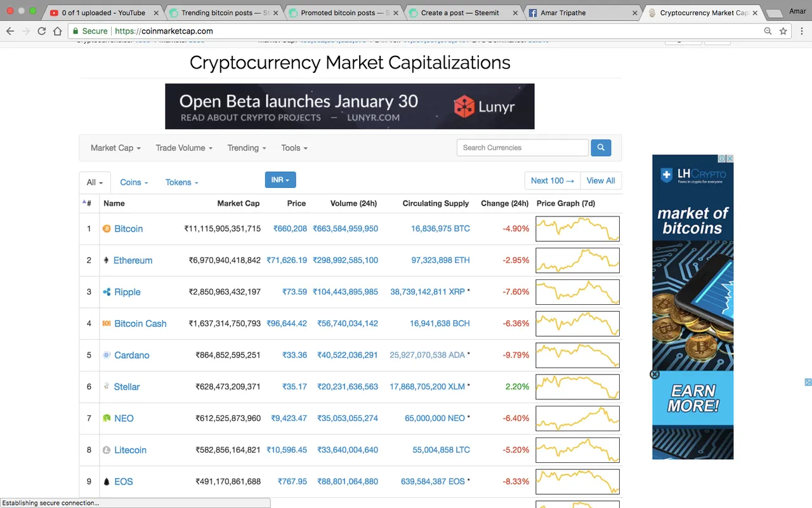Sort by Volume (24h) column header
This screenshot has width=812, height=508.
pyautogui.click(x=353, y=203)
